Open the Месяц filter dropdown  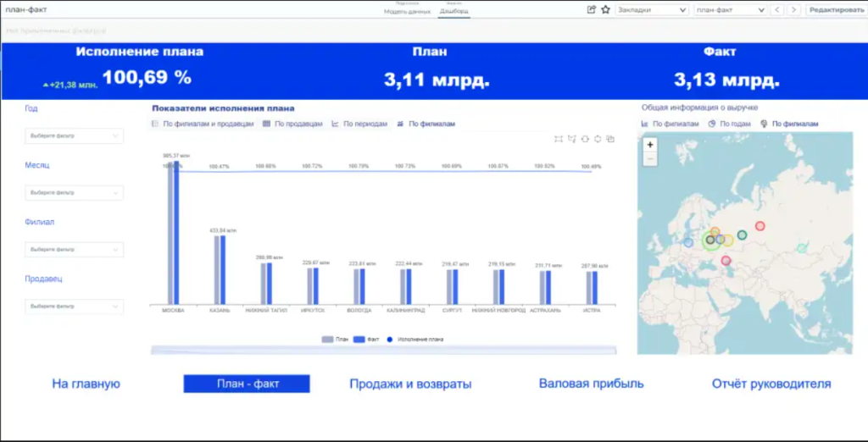click(75, 192)
